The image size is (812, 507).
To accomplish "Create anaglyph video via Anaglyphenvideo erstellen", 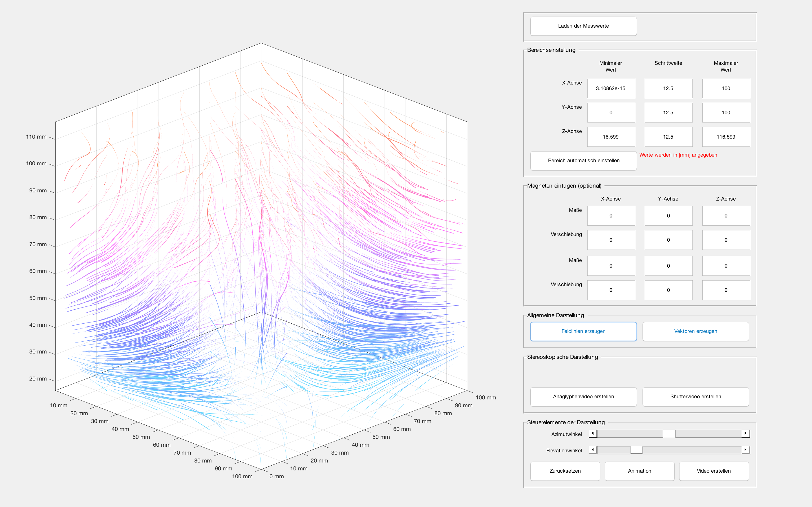I will click(x=583, y=397).
